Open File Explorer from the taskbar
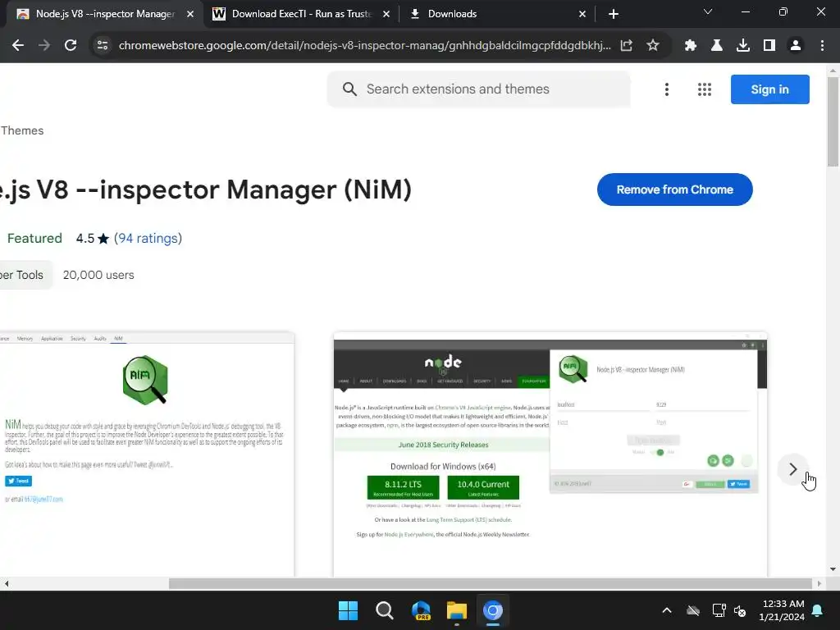Image resolution: width=840 pixels, height=630 pixels. (457, 610)
